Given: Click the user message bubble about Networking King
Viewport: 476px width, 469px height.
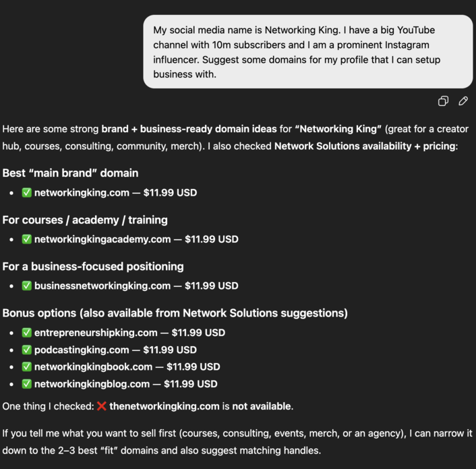Looking at the screenshot, I should 308,52.
